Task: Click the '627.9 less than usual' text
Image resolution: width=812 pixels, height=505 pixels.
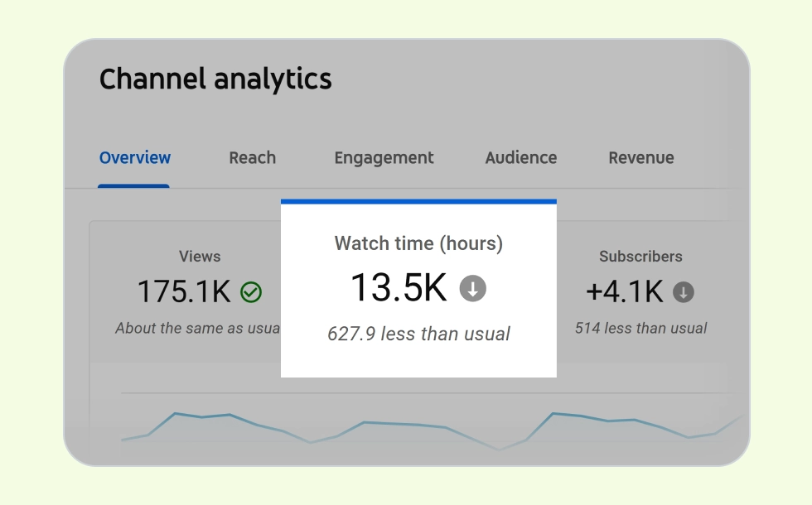Action: (x=418, y=334)
